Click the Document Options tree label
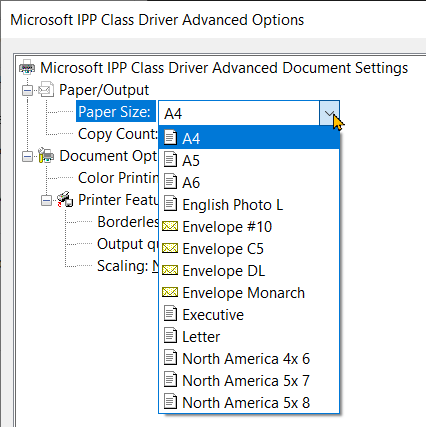The width and height of the screenshot is (426, 427). click(x=108, y=156)
